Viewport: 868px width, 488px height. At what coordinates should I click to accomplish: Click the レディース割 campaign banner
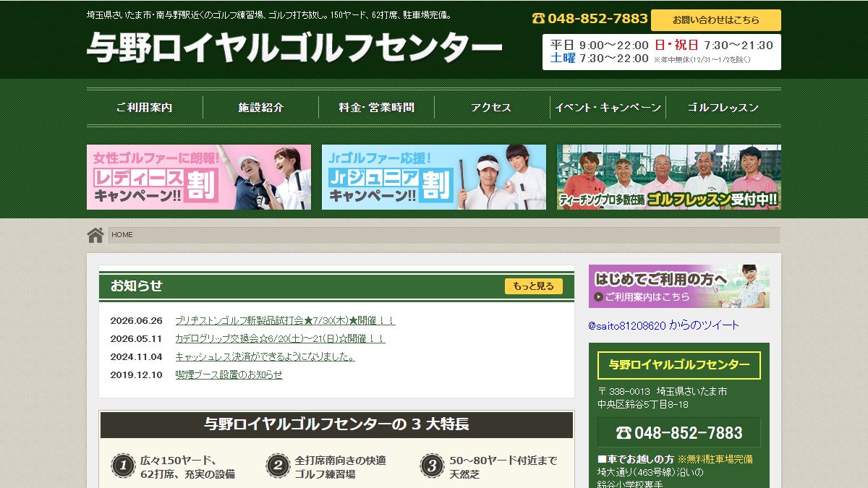click(199, 177)
